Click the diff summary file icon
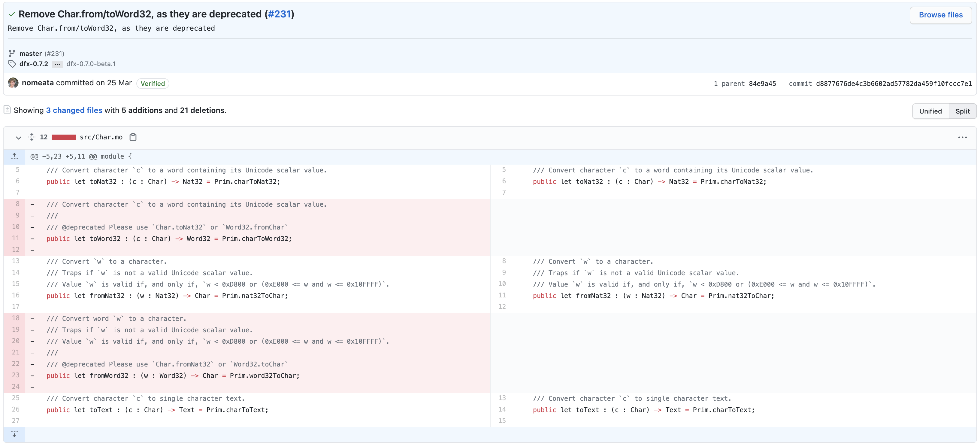980x447 pixels. tap(7, 110)
